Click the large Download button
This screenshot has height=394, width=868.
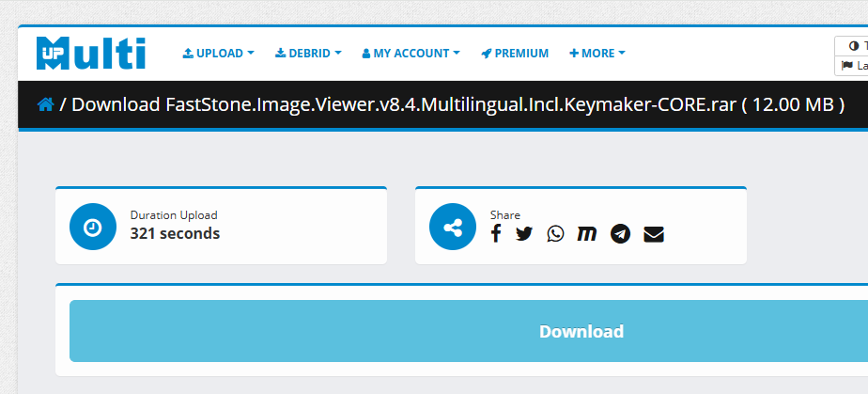point(469,331)
